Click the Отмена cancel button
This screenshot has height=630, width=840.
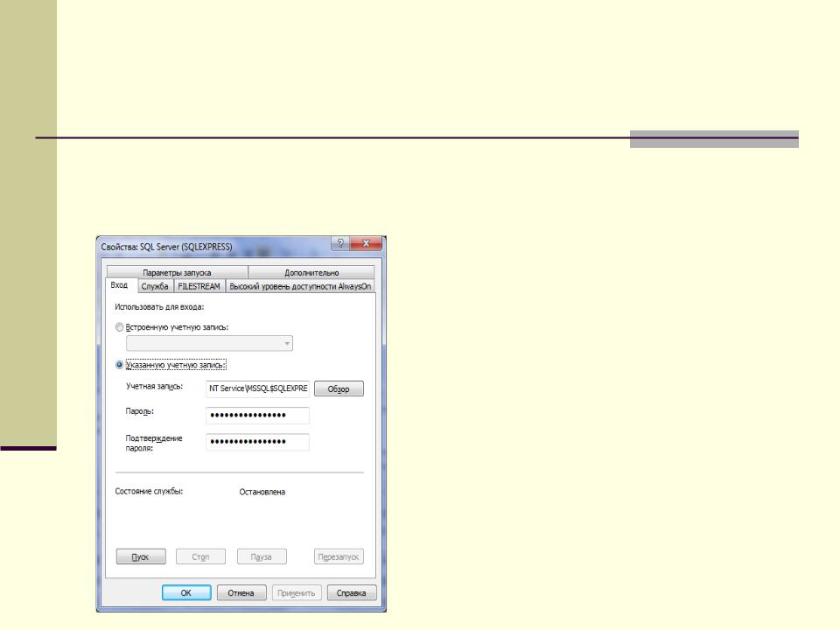[x=241, y=592]
